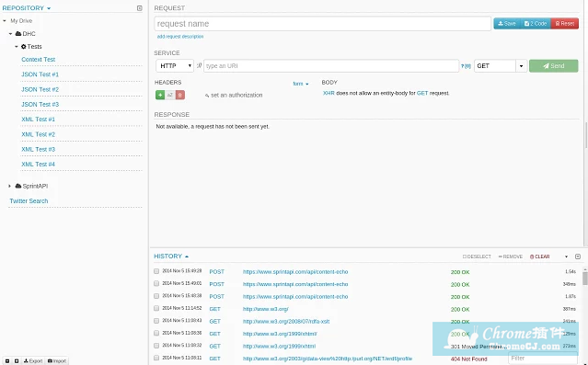The height and width of the screenshot is (365, 588).
Task: Click the Import repository button
Action: coord(57,361)
